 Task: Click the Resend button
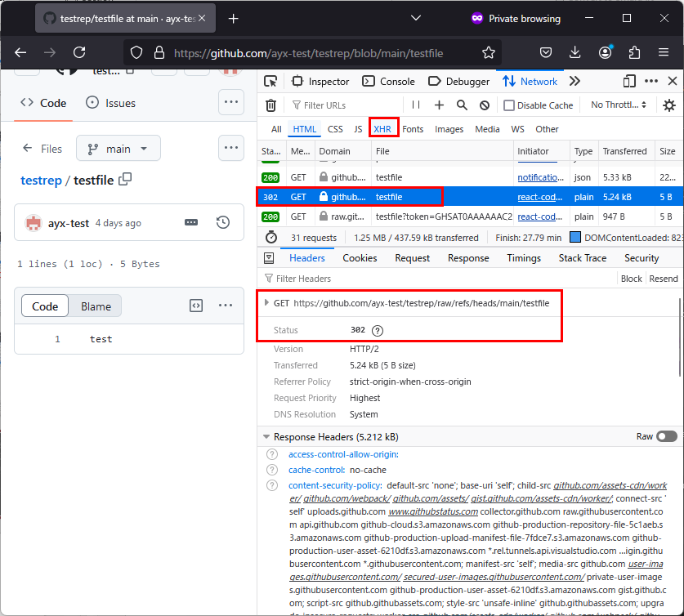[x=664, y=279]
